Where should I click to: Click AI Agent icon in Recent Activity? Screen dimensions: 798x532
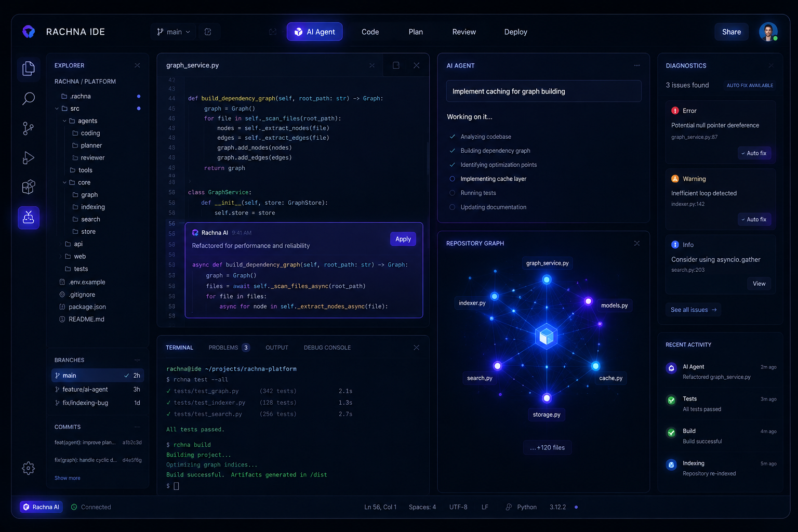pyautogui.click(x=671, y=368)
